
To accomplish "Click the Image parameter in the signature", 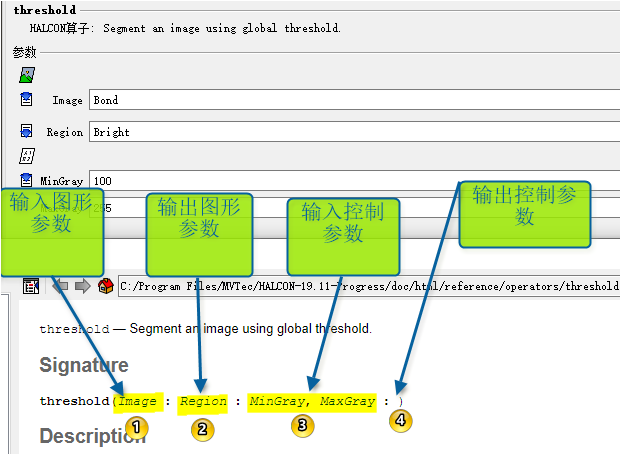I will [x=137, y=401].
